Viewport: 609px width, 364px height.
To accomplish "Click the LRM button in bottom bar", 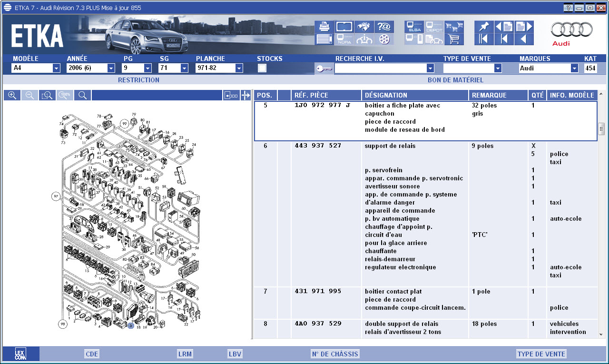I will point(185,354).
